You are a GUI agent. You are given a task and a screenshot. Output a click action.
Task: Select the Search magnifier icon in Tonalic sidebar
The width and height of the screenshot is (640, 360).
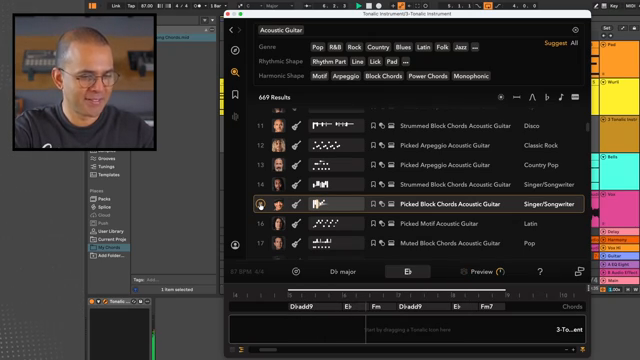(x=235, y=72)
